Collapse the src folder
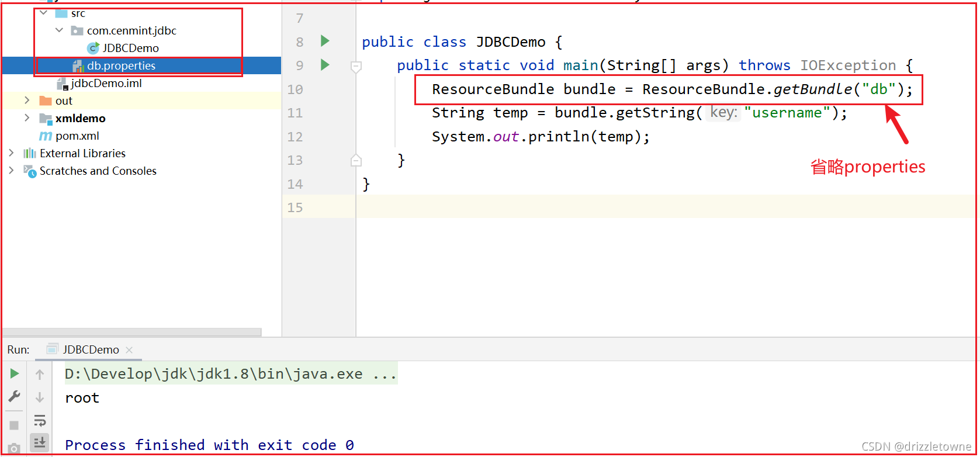 click(44, 12)
